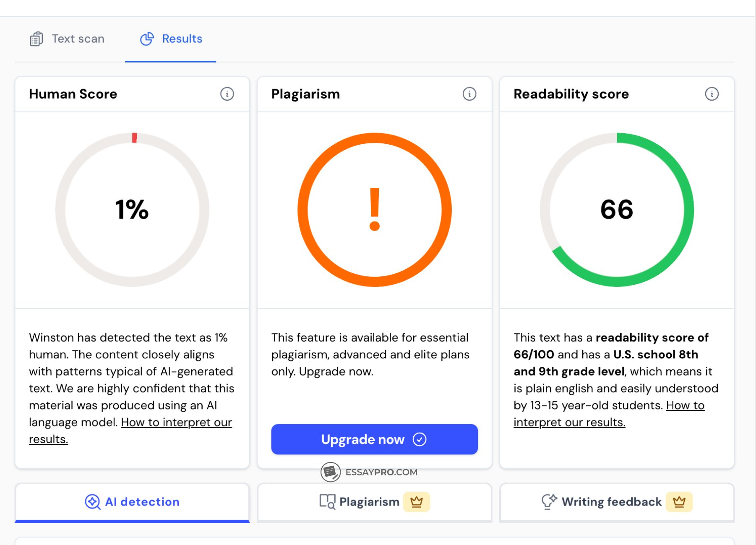Click the Results pie chart icon
This screenshot has width=756, height=545.
147,39
